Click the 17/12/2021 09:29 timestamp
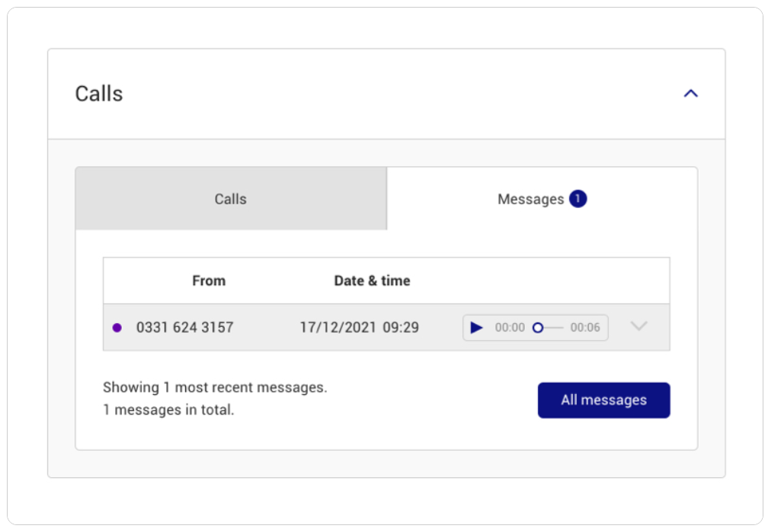 [x=359, y=327]
